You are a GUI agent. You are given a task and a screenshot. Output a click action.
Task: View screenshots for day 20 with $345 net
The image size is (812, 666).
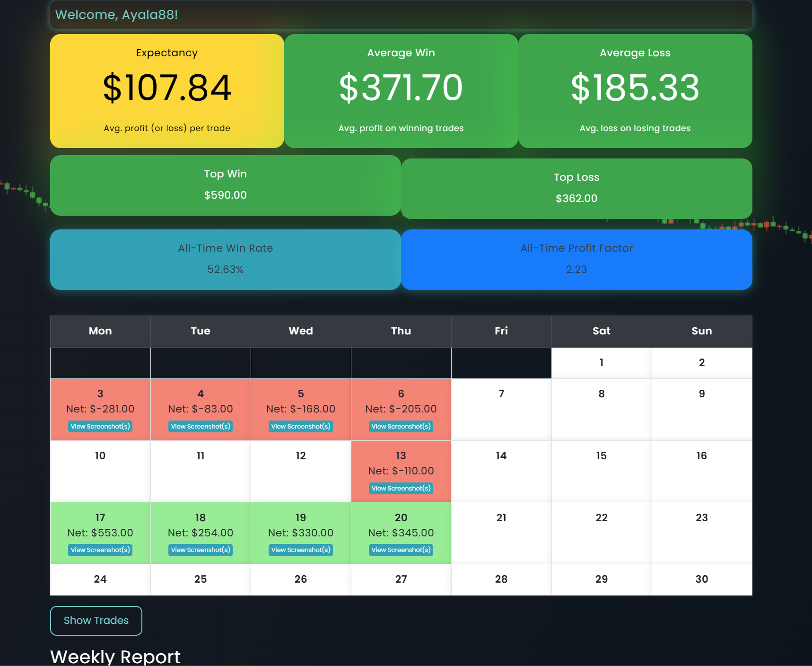click(x=401, y=550)
